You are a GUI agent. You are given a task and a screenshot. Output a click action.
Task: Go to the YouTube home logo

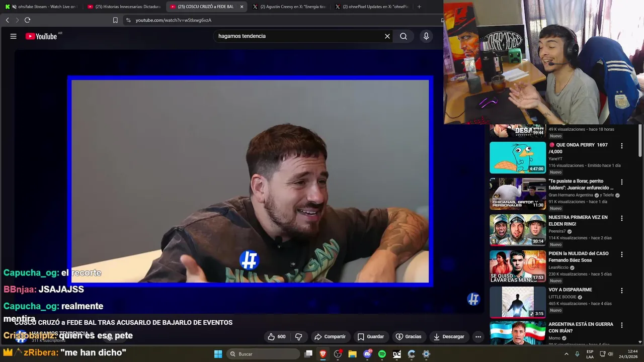coord(41,36)
